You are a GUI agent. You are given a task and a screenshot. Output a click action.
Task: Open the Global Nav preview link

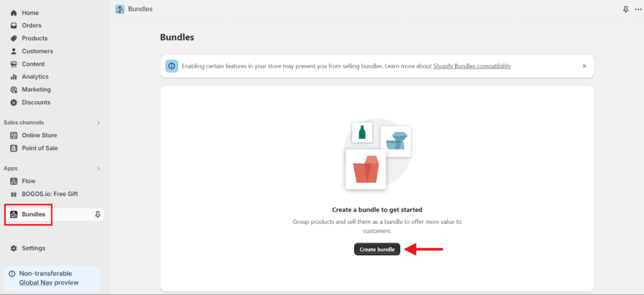(49, 282)
